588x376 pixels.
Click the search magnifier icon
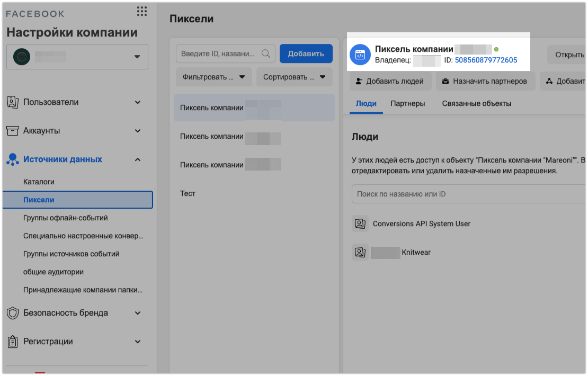(x=266, y=53)
